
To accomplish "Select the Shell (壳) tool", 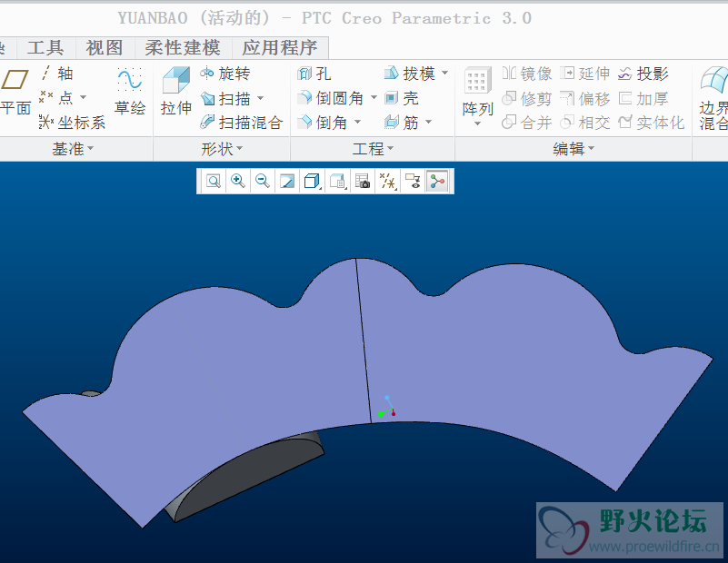I will coord(401,98).
